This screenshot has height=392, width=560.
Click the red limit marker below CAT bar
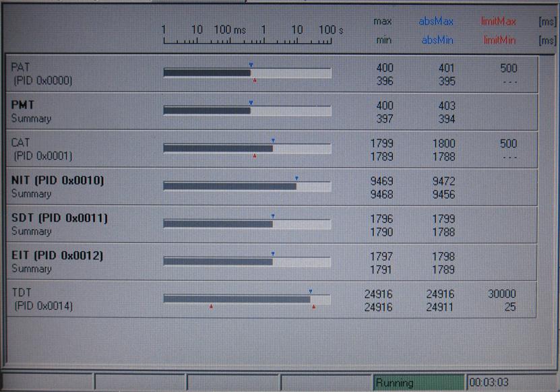click(255, 156)
